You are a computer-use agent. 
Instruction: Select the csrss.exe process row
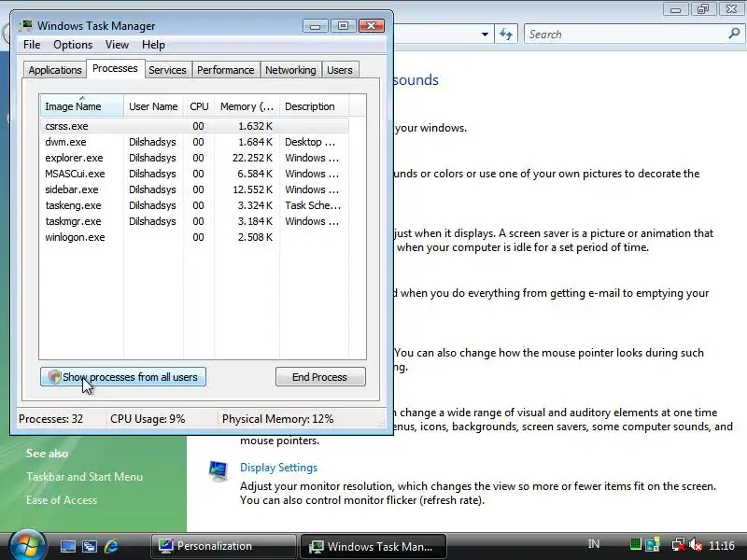(194, 126)
